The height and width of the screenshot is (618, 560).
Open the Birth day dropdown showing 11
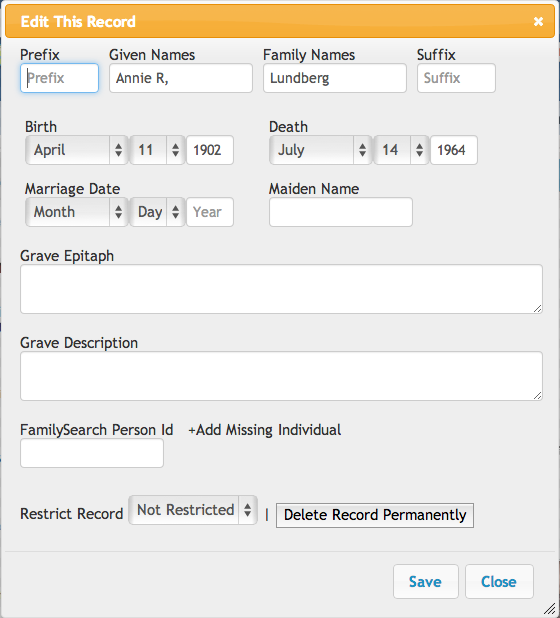pos(157,150)
